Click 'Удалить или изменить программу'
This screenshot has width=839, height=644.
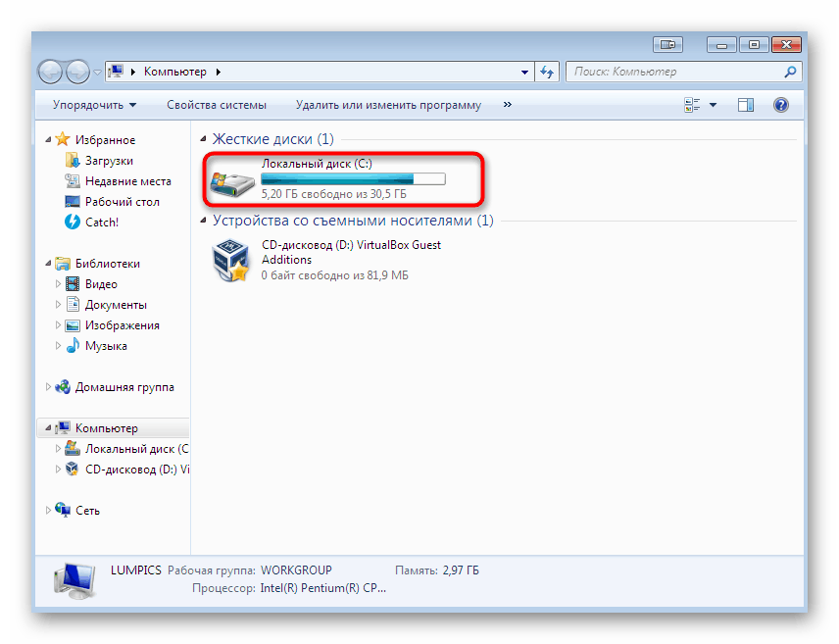388,105
